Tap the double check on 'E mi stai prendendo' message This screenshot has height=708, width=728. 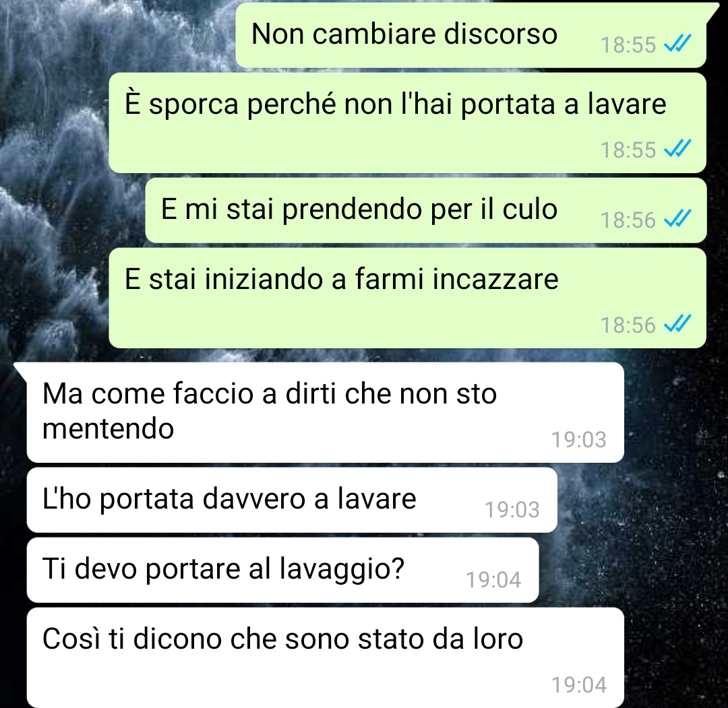[x=677, y=219]
